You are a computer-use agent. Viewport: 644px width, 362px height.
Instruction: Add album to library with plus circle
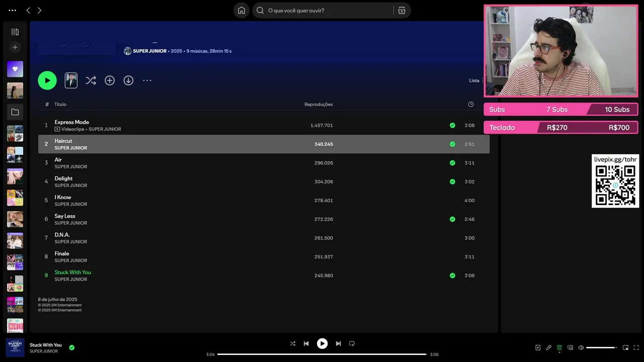(110, 80)
